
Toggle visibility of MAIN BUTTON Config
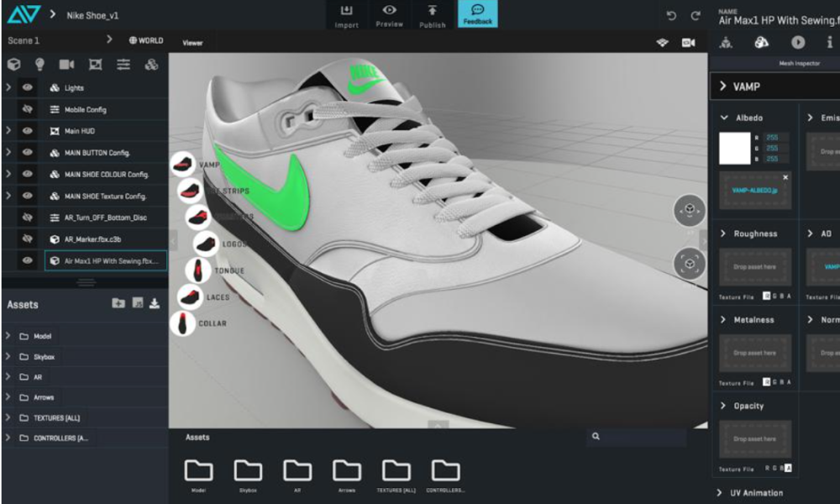point(27,153)
